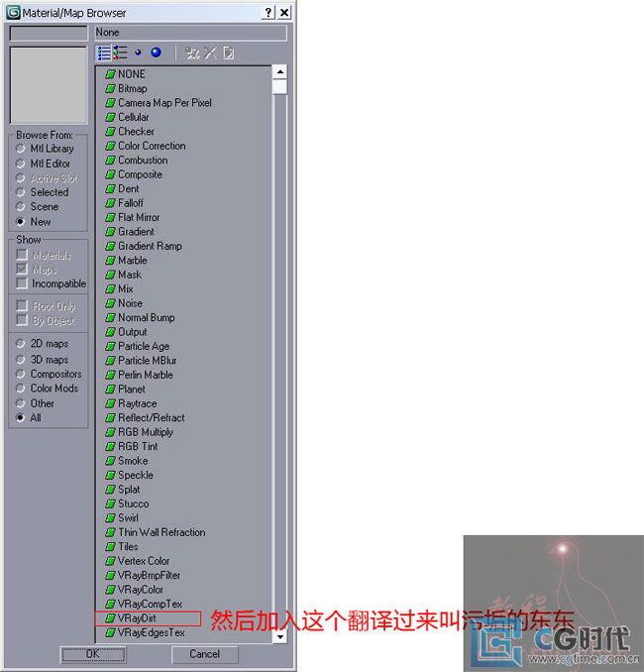Select Dent map entry
This screenshot has width=644, height=672.
point(128,189)
